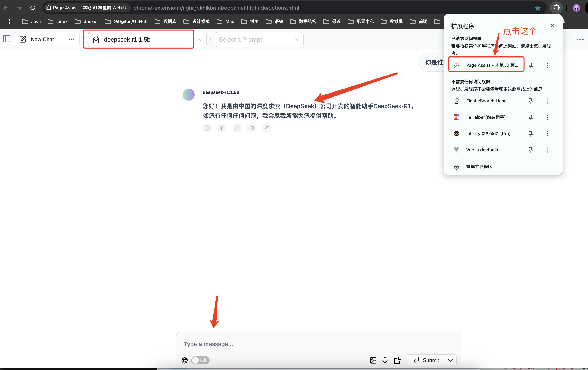Start voice input with the microphone icon
This screenshot has width=588, height=370.
pos(385,360)
